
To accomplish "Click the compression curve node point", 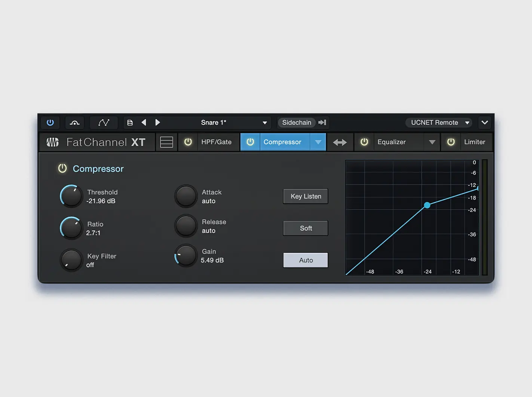I will pyautogui.click(x=427, y=205).
